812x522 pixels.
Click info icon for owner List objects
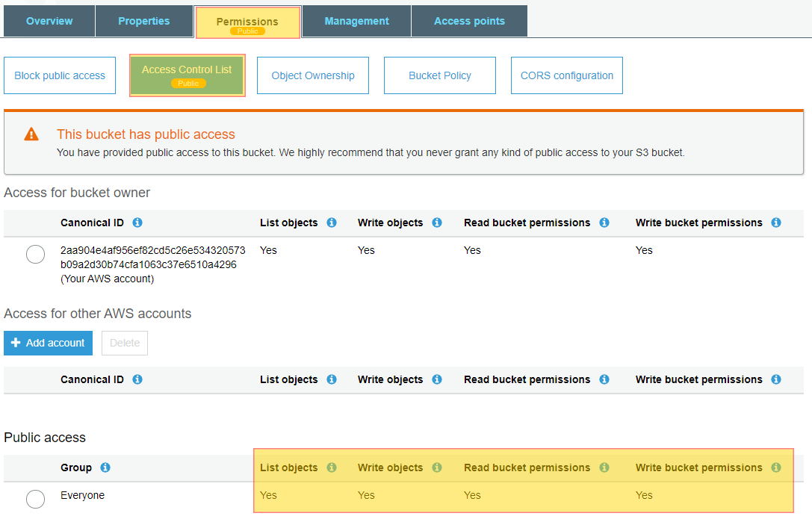click(332, 223)
